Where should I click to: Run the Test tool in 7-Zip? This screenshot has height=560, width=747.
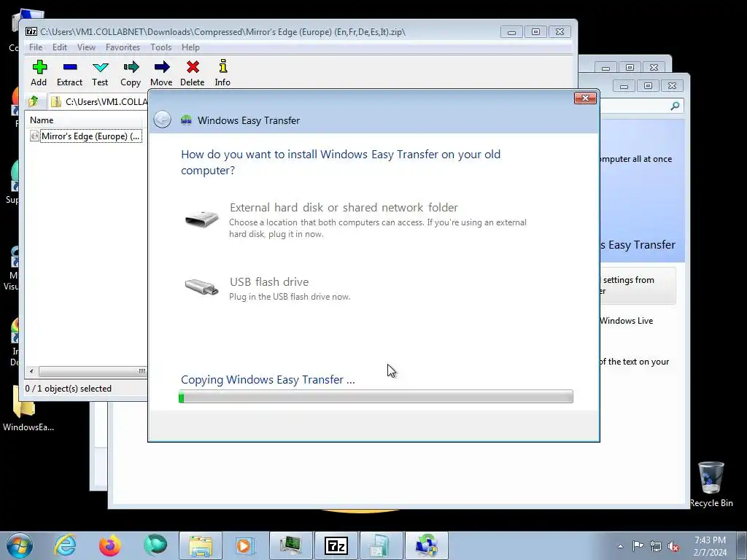[100, 73]
